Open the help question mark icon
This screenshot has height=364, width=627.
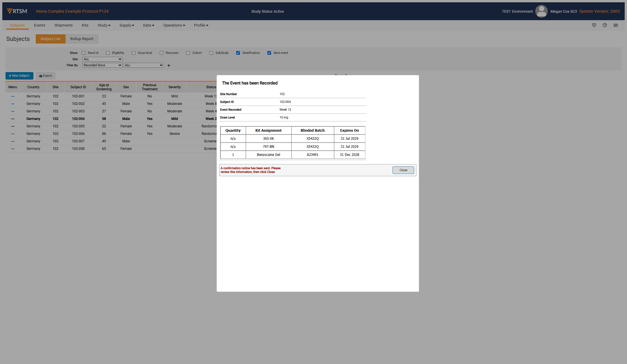coord(605,25)
